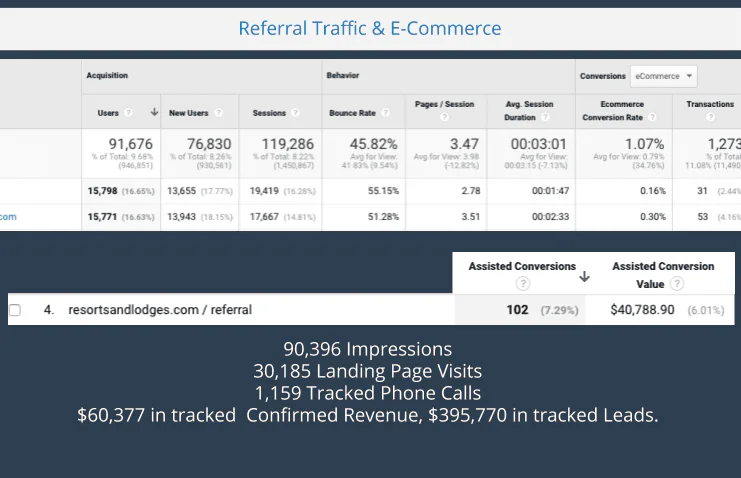The image size is (741, 478).
Task: Click the help icon next to Avg. Session Duration
Action: (545, 117)
